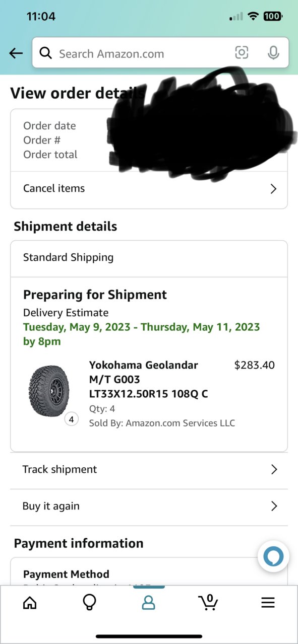Open the shopping cart icon
The height and width of the screenshot is (644, 298).
coord(208,602)
